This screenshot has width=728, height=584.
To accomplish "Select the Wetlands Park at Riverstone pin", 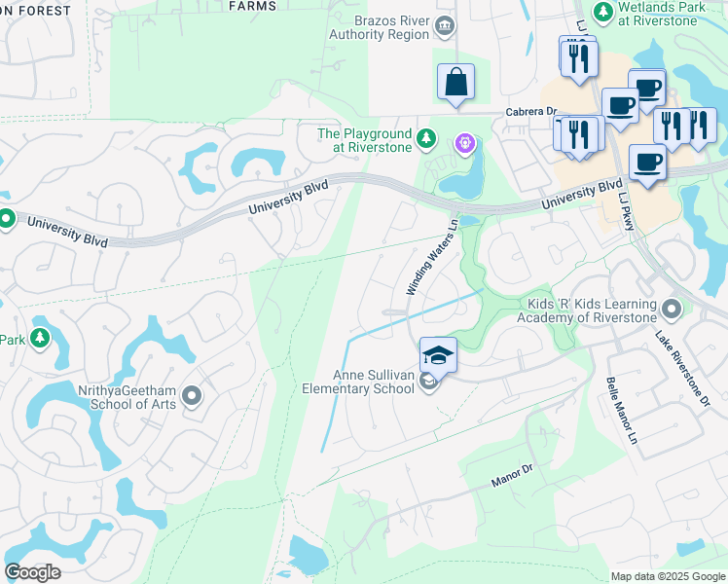I will pyautogui.click(x=603, y=12).
